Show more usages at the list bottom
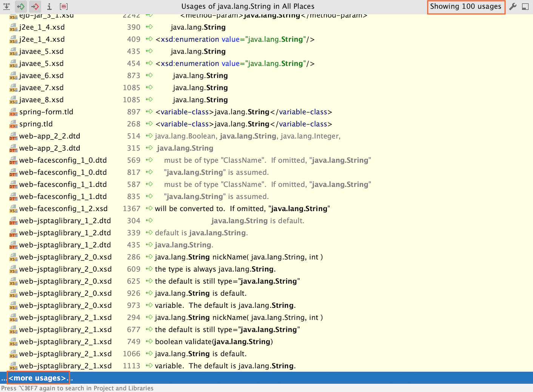This screenshot has width=533, height=392. pyautogui.click(x=37, y=378)
